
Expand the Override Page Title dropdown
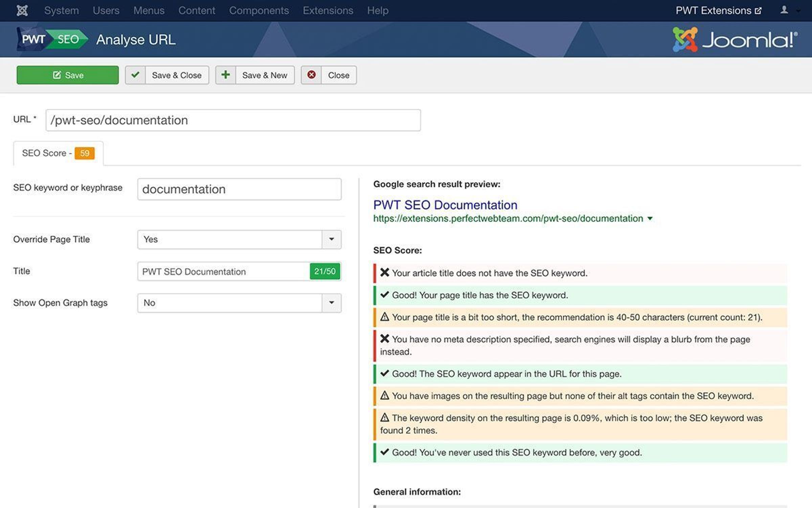(x=331, y=239)
